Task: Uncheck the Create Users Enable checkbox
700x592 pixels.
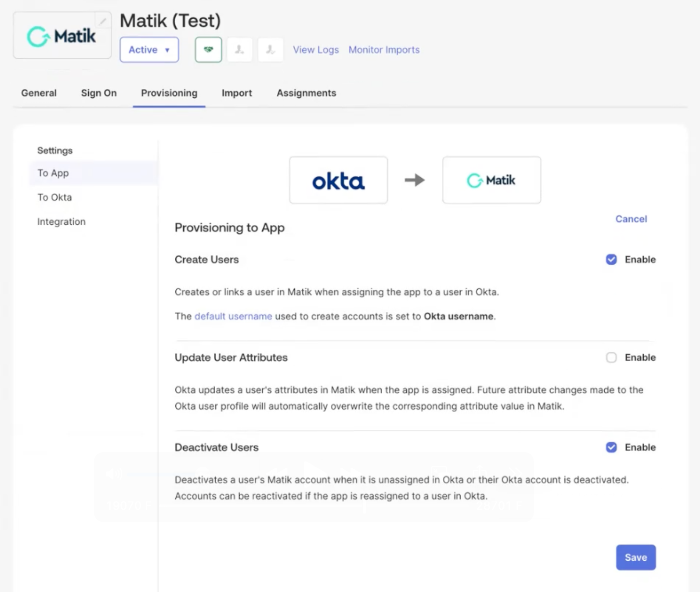Action: click(x=611, y=259)
